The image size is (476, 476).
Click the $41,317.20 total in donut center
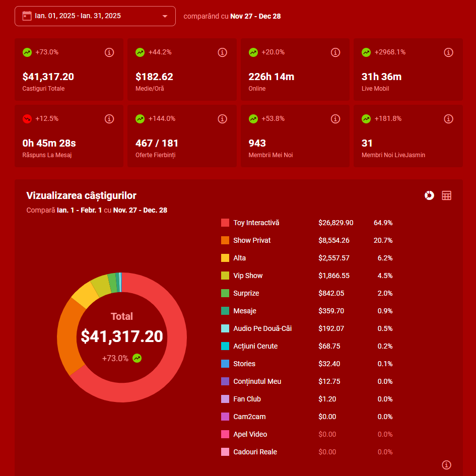122,336
